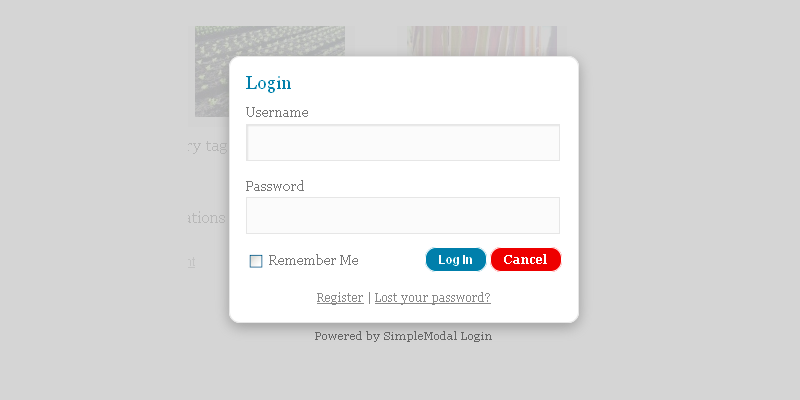Click the Password field label
Viewport: 800px width, 400px height.
275,186
